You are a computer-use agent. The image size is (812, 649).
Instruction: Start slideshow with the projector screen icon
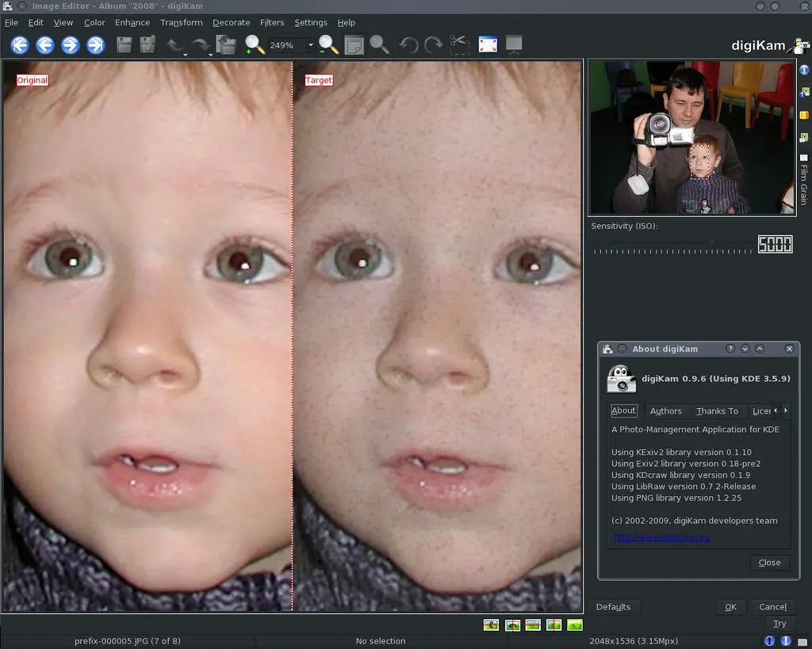[x=514, y=45]
